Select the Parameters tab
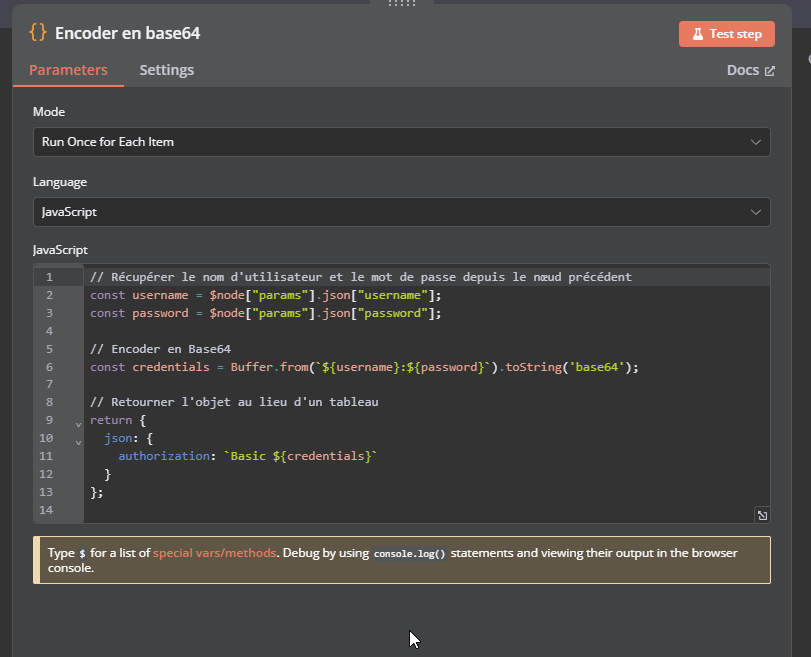This screenshot has width=811, height=657. 68,70
